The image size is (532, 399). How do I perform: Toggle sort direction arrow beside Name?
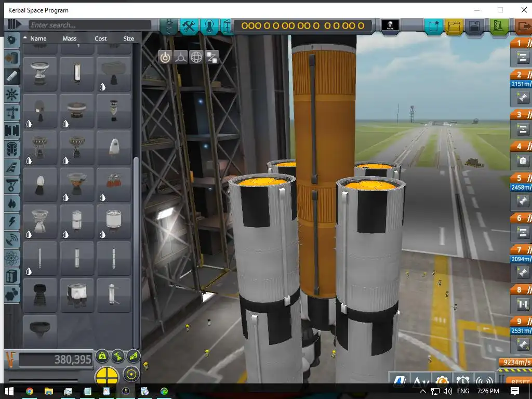pos(25,37)
